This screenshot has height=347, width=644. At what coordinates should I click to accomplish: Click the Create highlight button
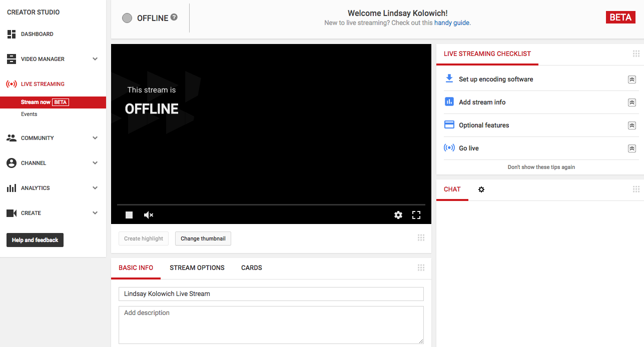(144, 238)
